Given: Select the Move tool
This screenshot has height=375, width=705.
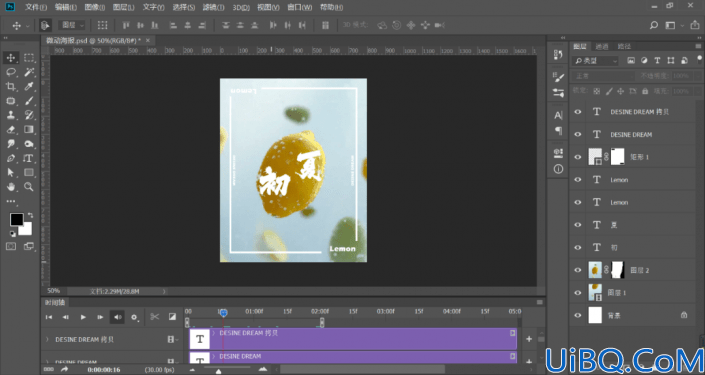Looking at the screenshot, I should click(x=11, y=58).
